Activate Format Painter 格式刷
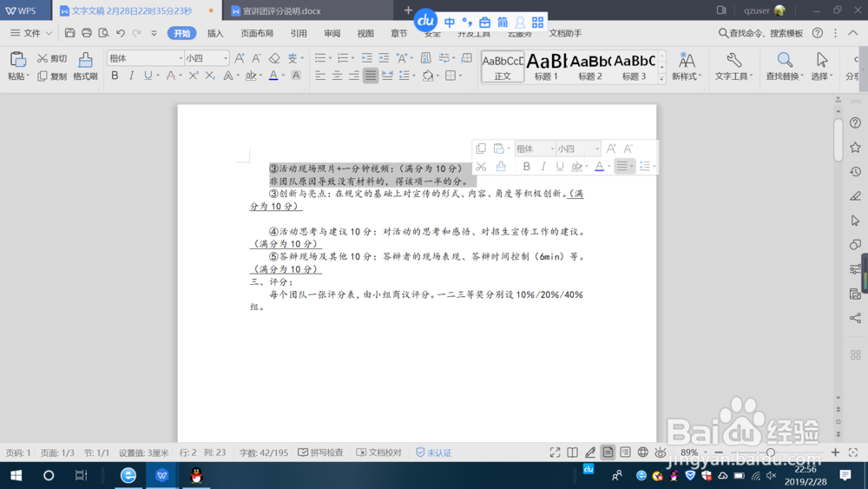868x489 pixels. [85, 67]
